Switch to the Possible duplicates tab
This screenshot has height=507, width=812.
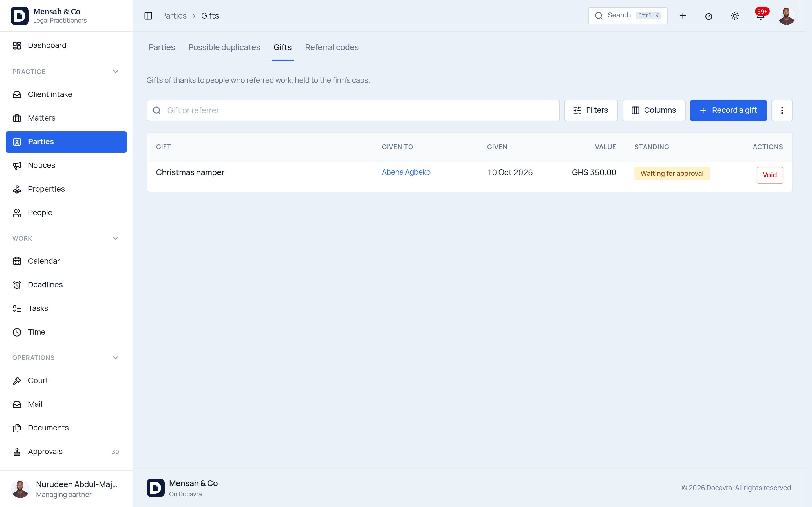click(224, 47)
